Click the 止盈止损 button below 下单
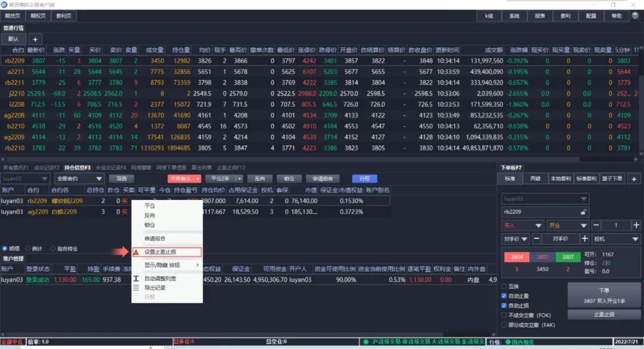Screen dimensions: 644x349 [605, 314]
